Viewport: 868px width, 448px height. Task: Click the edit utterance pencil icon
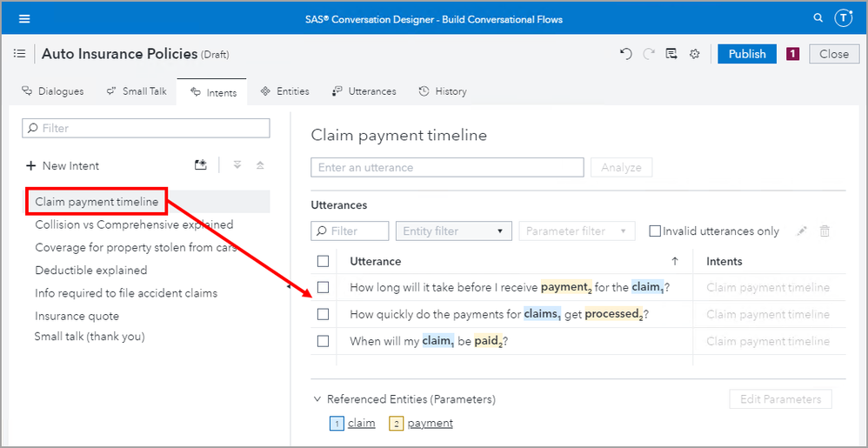point(801,231)
